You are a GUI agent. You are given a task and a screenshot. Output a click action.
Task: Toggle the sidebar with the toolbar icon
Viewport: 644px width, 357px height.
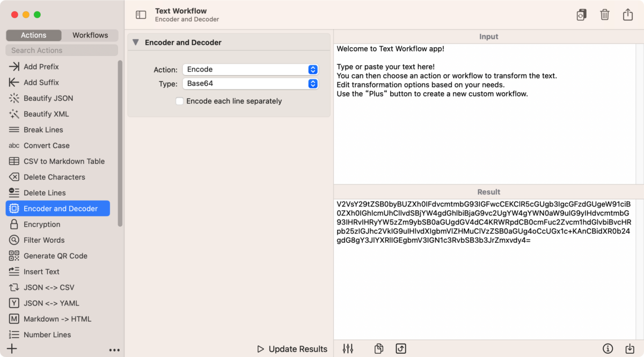[x=141, y=15]
